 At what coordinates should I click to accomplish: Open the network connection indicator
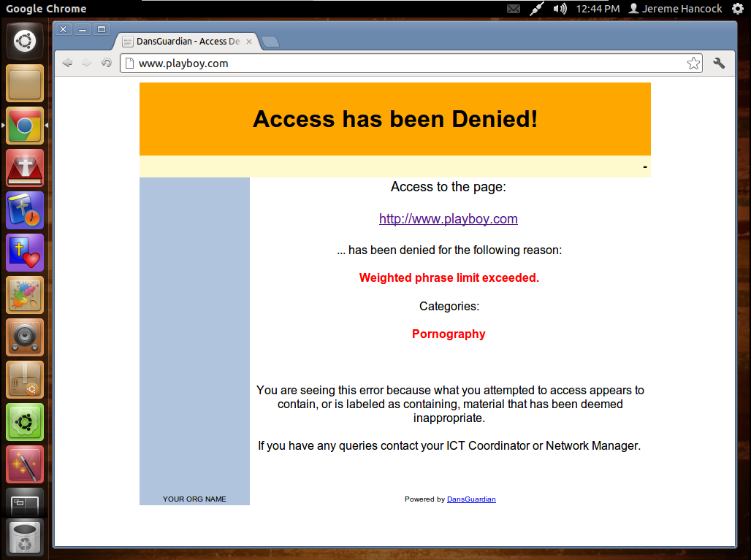pos(537,9)
